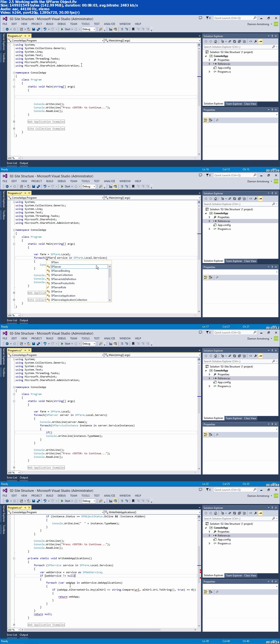Open the BUILD menu in the 00:03:12 frame
This screenshot has width=280, height=644.
(50, 181)
